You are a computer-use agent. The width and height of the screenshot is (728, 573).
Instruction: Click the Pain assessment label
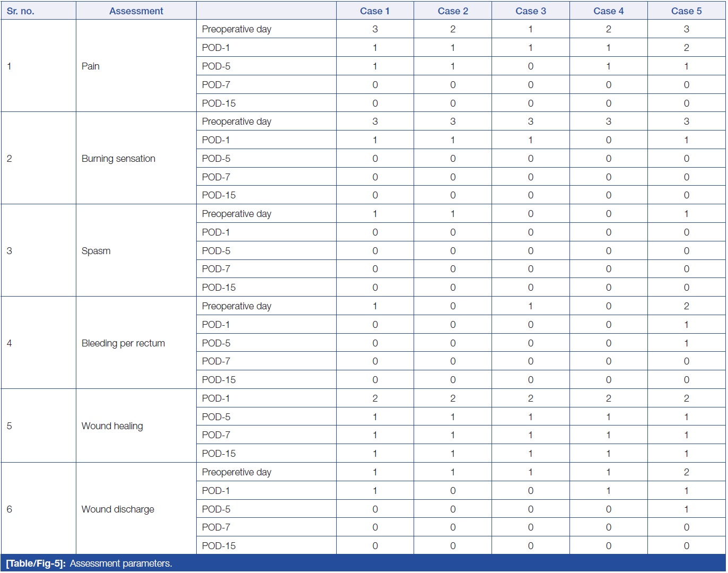pos(91,66)
